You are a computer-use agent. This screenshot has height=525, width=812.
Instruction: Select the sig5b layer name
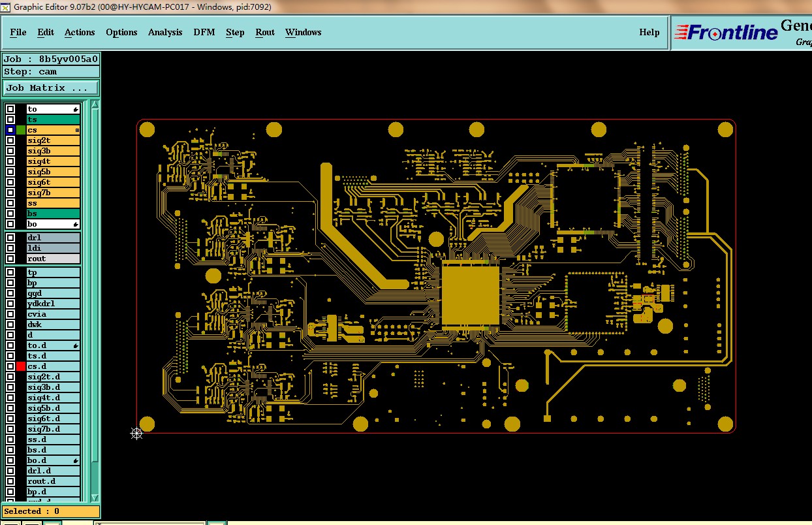(x=53, y=172)
